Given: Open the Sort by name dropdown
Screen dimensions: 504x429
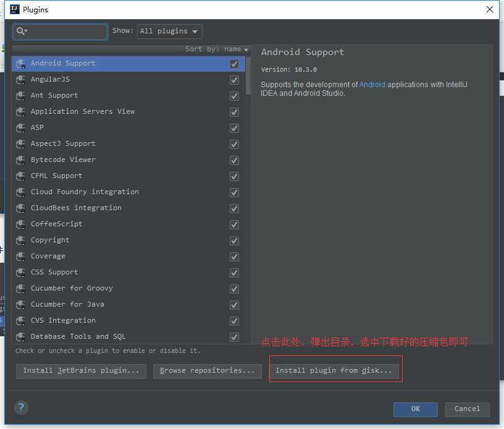Looking at the screenshot, I should [217, 49].
